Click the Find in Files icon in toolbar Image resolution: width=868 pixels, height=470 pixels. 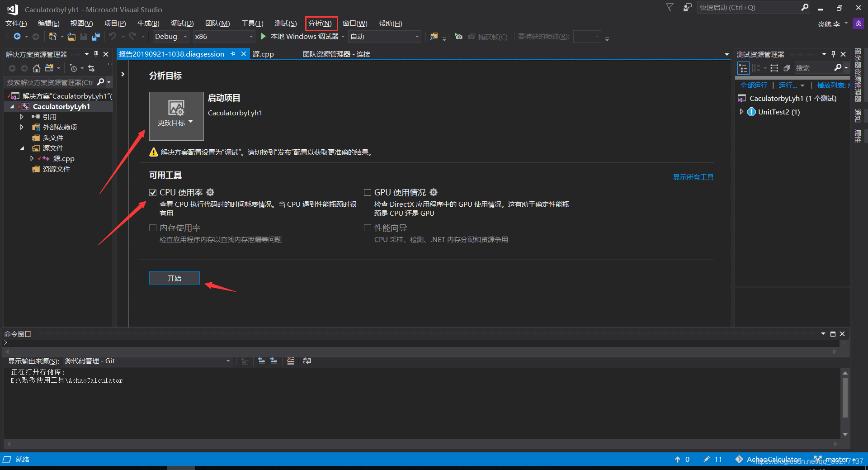(434, 36)
